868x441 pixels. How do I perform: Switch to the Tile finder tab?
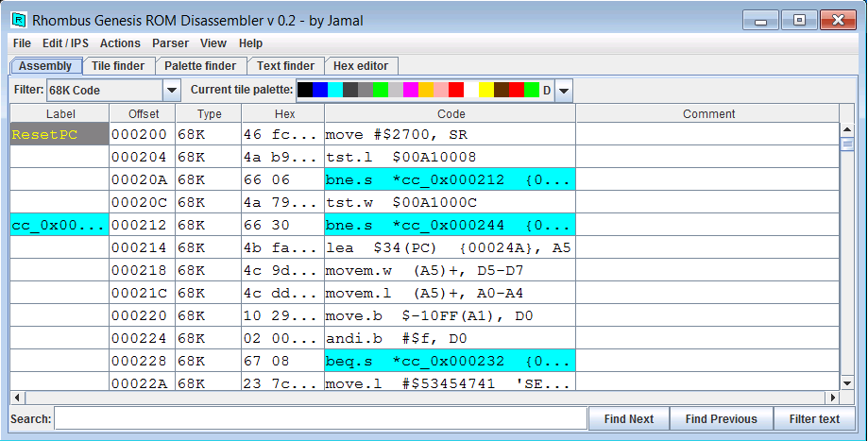point(118,66)
